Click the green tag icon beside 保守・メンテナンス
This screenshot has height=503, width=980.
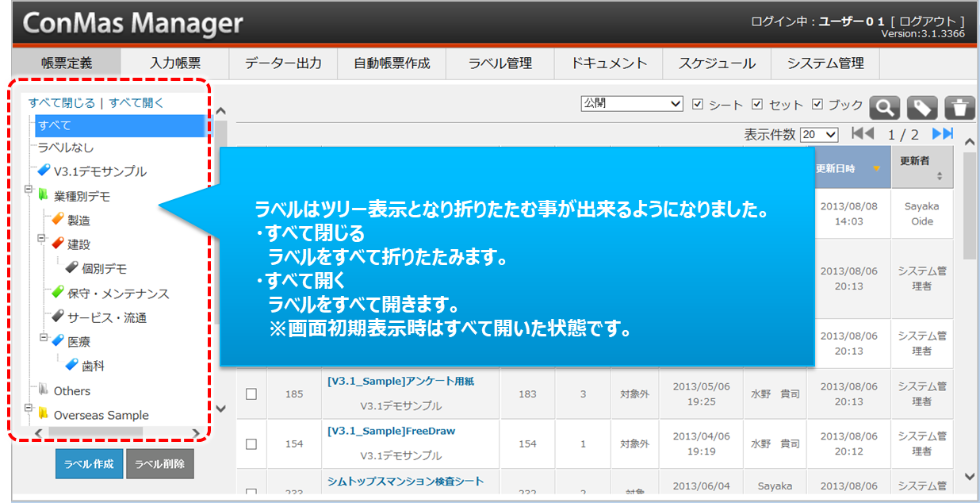[x=57, y=293]
